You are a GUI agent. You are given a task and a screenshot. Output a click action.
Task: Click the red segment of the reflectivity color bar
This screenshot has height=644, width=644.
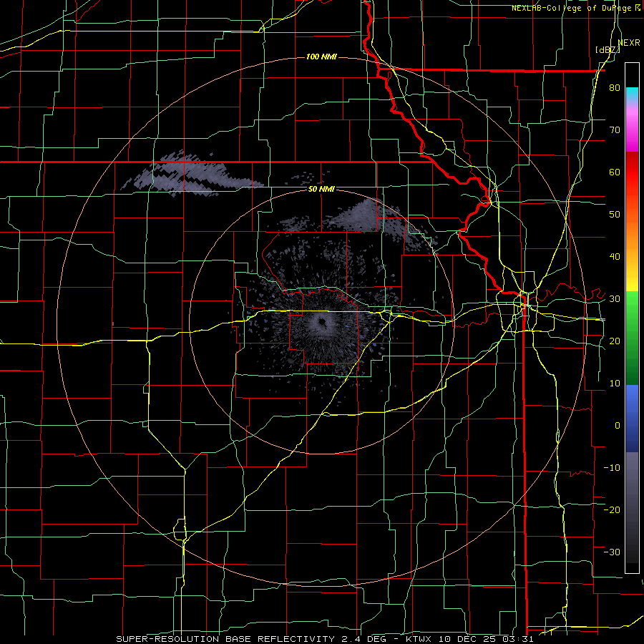click(x=632, y=175)
